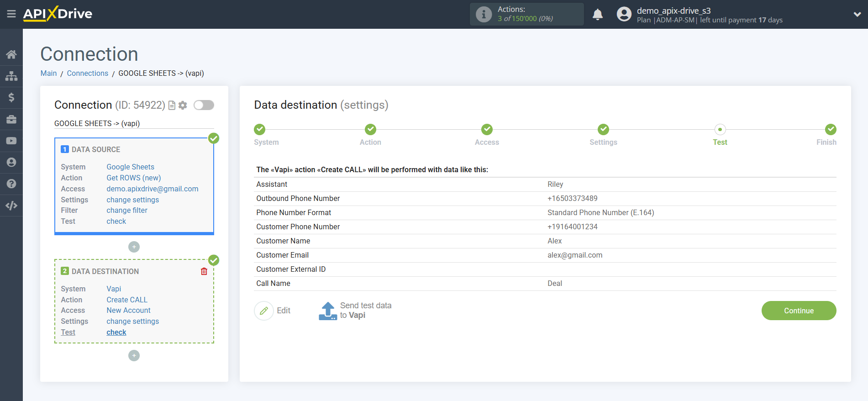Open the New Account access link

pos(129,310)
